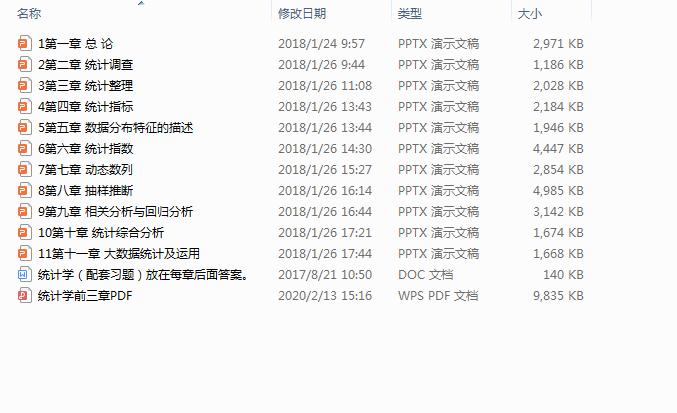The width and height of the screenshot is (677, 413).
Task: Select the file 6第六章 统计指数
Action: (x=85, y=149)
